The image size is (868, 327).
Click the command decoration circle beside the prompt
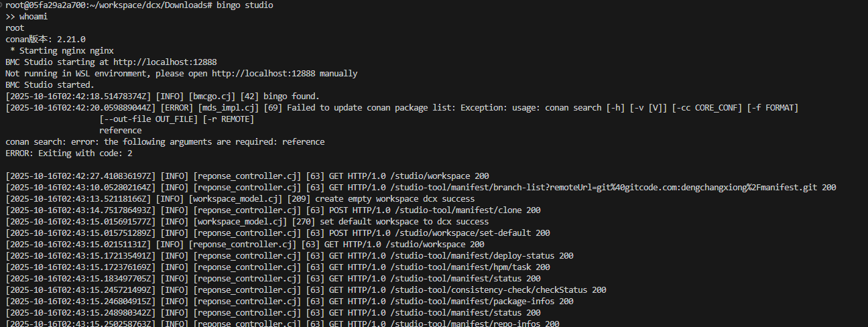[x=2, y=5]
